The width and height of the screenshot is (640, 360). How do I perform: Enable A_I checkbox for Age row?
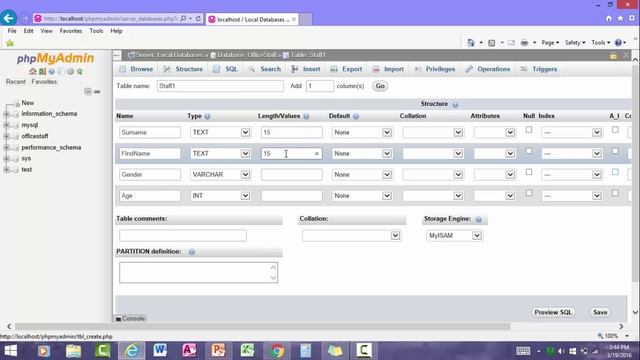click(615, 193)
